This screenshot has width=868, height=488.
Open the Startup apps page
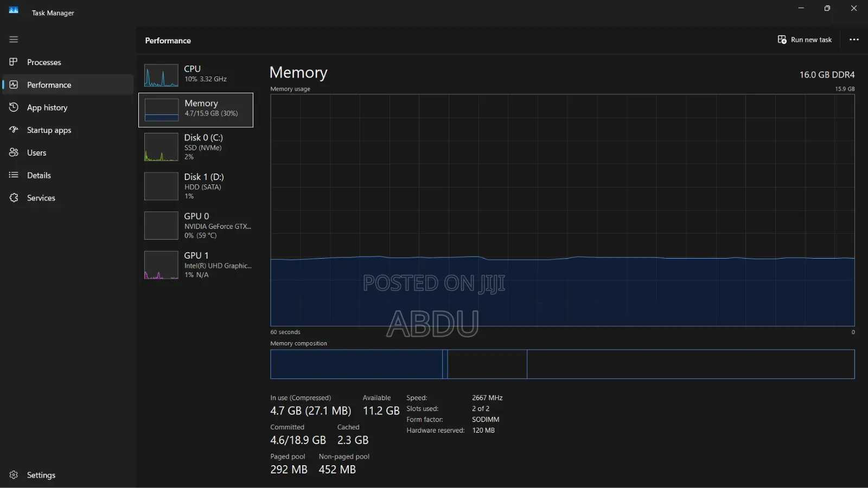[68, 130]
